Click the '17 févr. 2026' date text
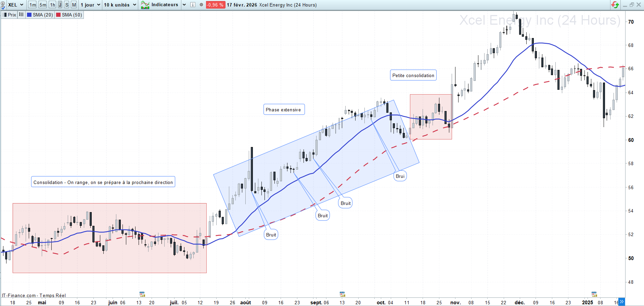The image size is (644, 306). click(242, 5)
